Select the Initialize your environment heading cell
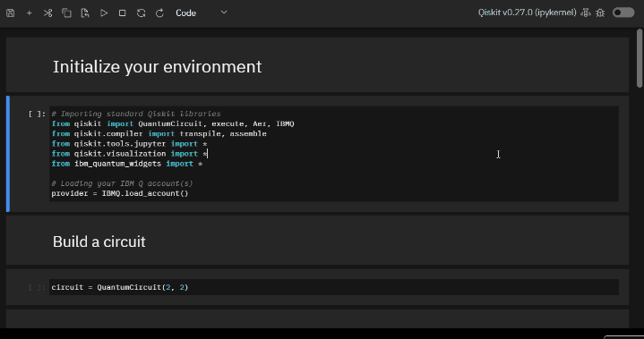644x339 pixels. tap(317, 65)
